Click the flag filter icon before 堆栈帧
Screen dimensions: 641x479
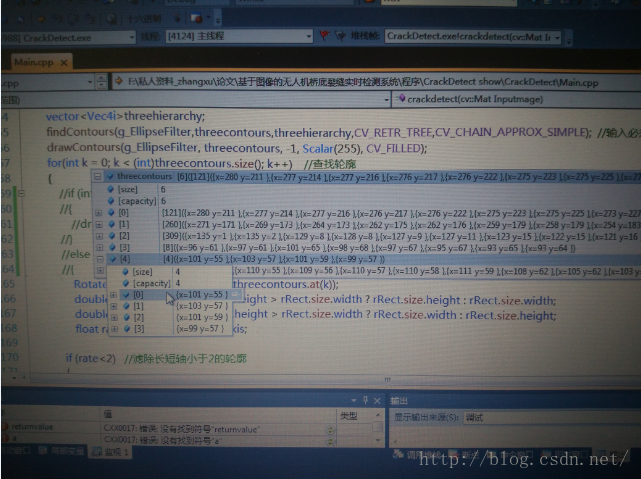tap(340, 36)
